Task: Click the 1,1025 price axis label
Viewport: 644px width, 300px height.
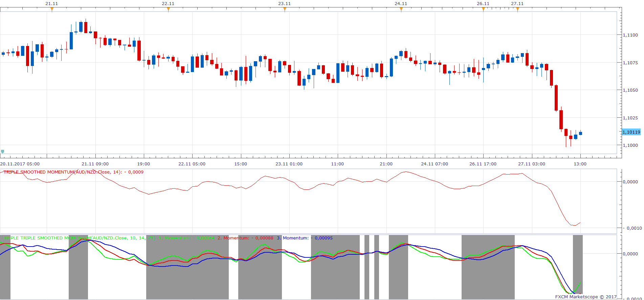Action: tap(630, 118)
